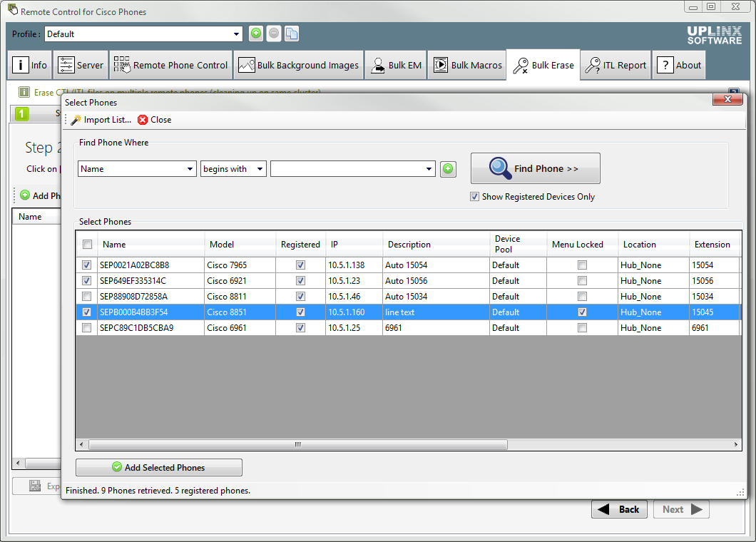Click the Next button

(x=681, y=509)
